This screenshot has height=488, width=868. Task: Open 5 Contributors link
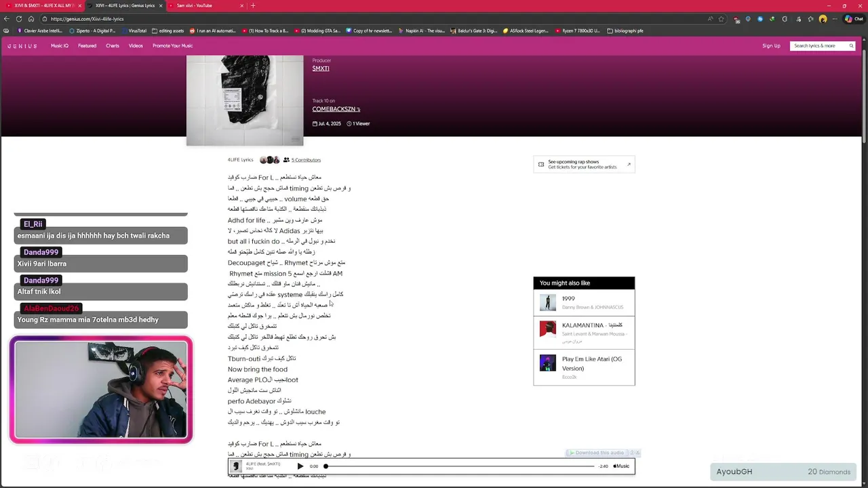coord(306,160)
